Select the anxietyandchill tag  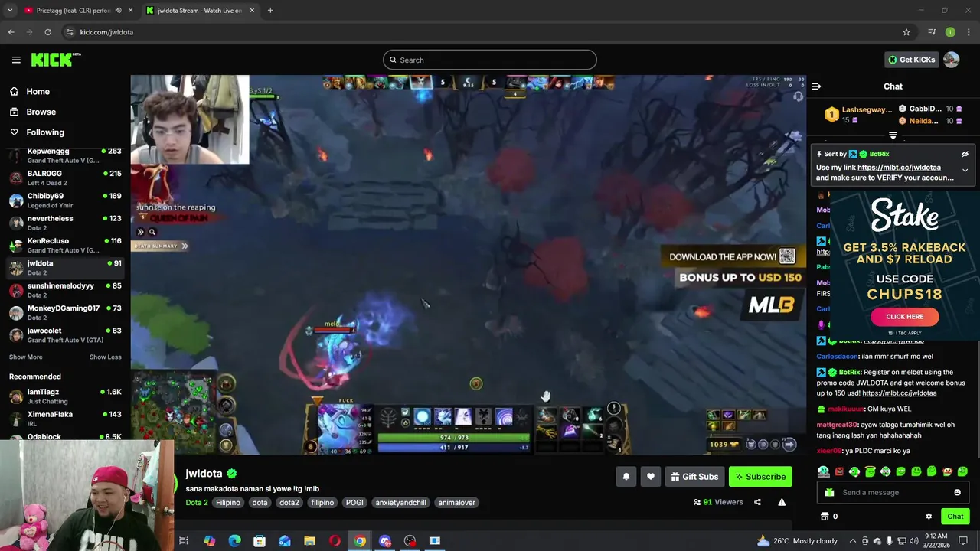pos(400,503)
